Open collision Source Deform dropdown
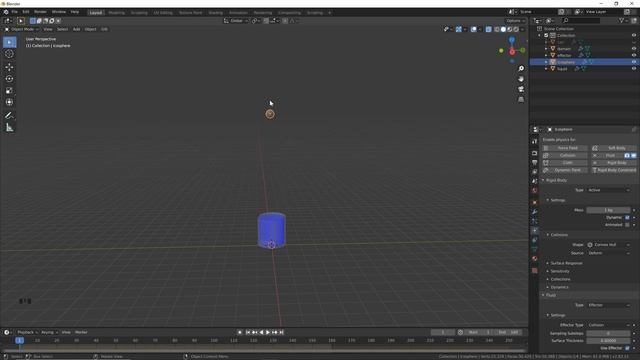640x360 pixels. point(609,253)
